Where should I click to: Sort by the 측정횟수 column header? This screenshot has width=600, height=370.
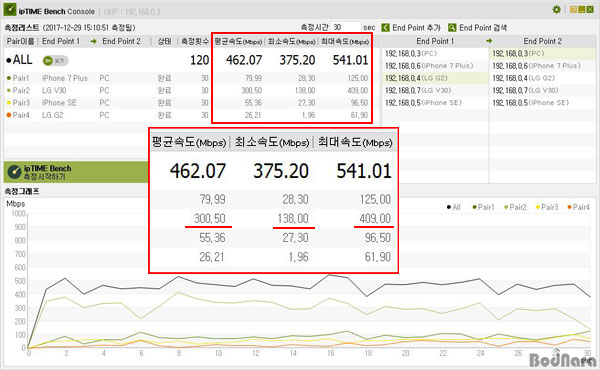[x=195, y=41]
